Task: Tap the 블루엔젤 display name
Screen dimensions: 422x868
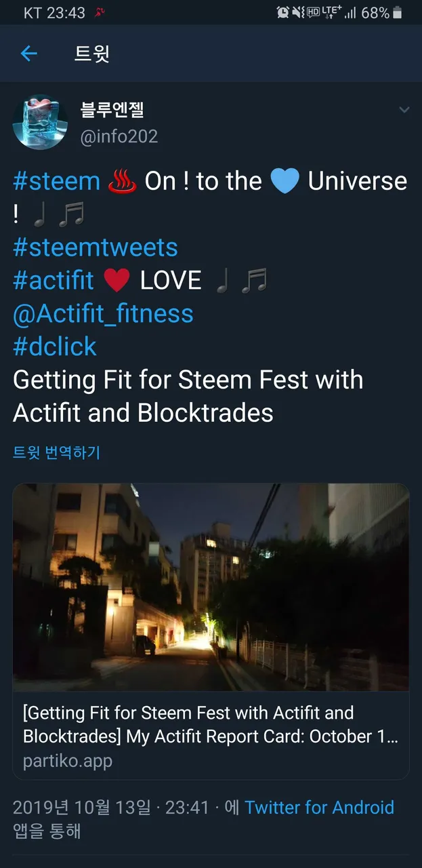Action: (112, 110)
